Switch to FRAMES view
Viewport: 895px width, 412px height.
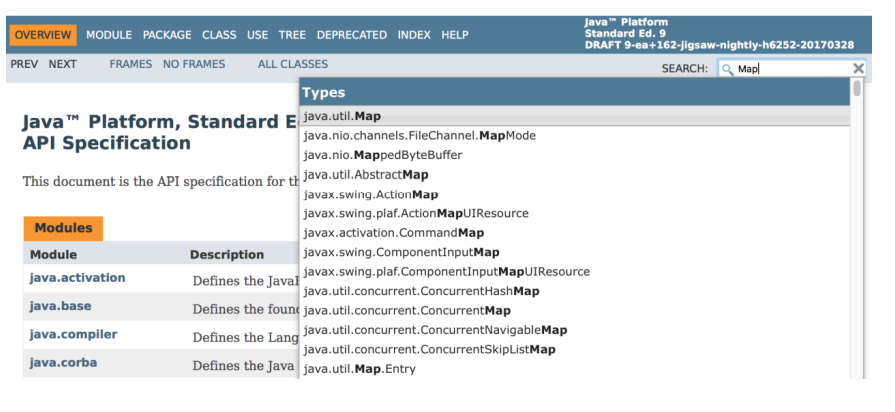(x=131, y=64)
